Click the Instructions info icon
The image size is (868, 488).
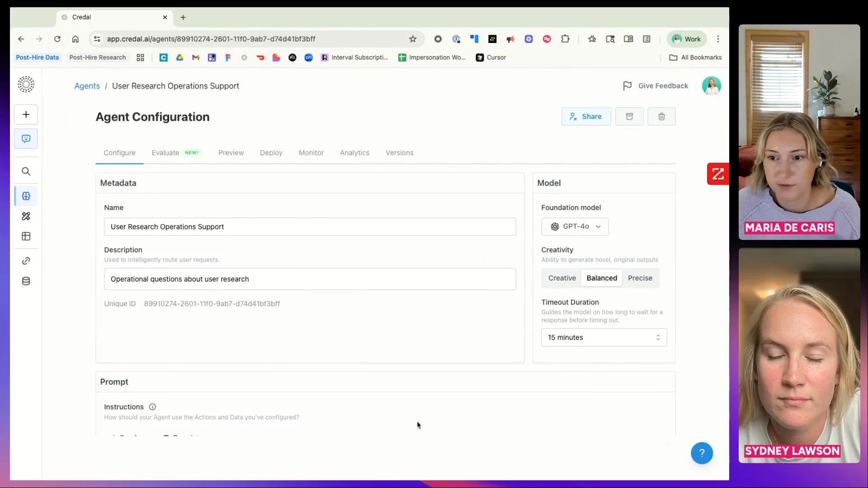pyautogui.click(x=152, y=407)
